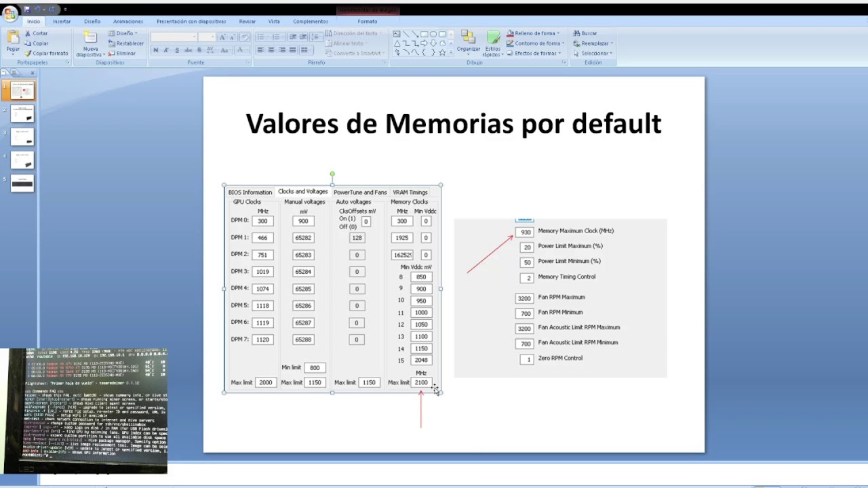The height and width of the screenshot is (488, 868).
Task: Align text to the left
Action: click(260, 50)
